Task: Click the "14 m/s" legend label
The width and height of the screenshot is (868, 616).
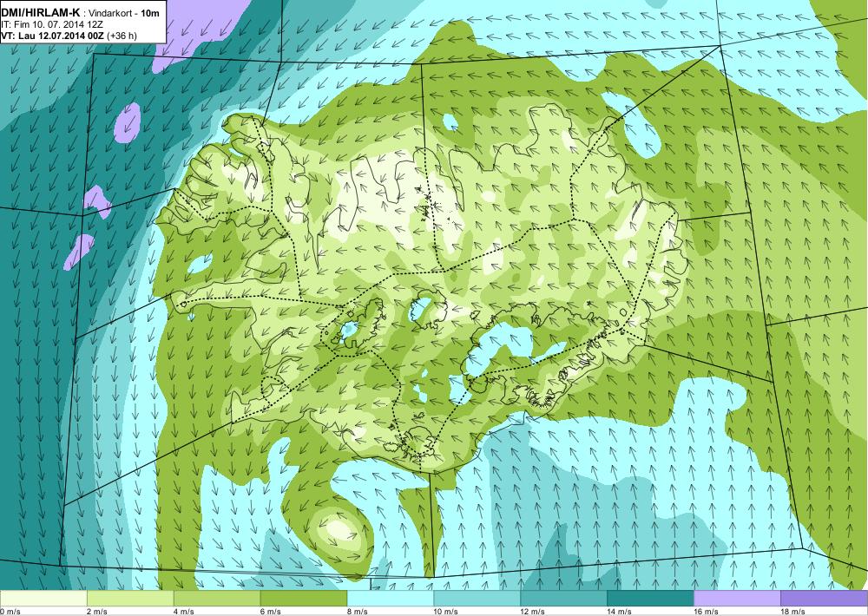Action: (x=620, y=612)
